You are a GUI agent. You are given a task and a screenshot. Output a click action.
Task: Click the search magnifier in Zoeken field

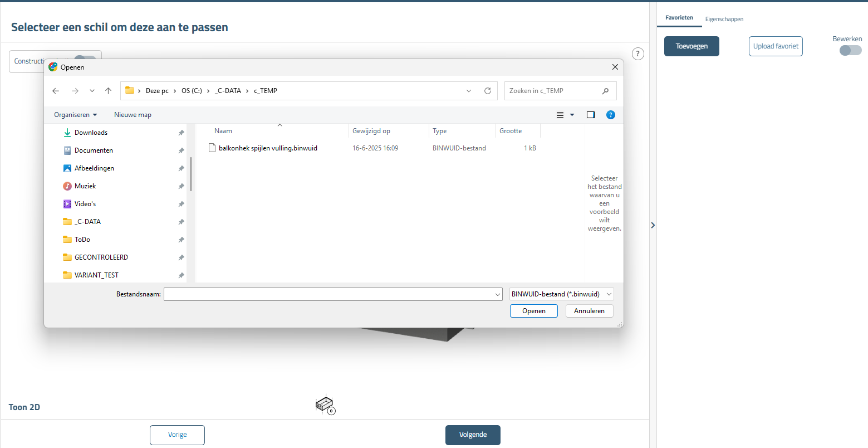click(x=605, y=91)
